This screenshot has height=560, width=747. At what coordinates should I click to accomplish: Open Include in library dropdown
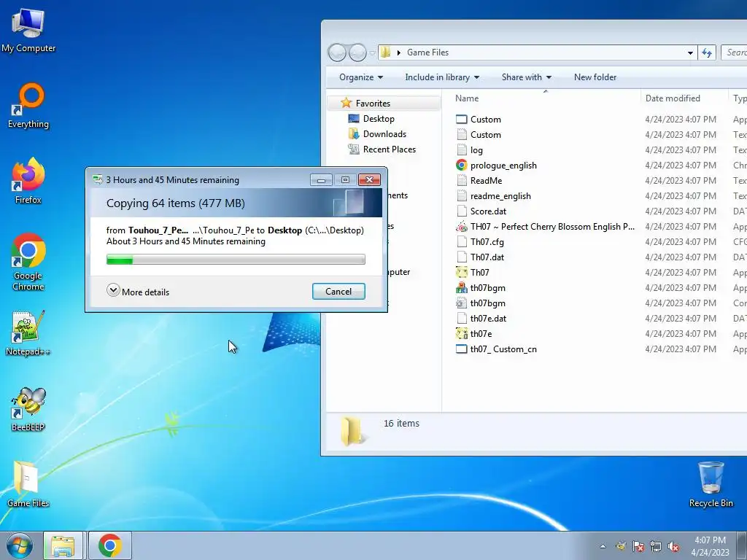pos(442,77)
